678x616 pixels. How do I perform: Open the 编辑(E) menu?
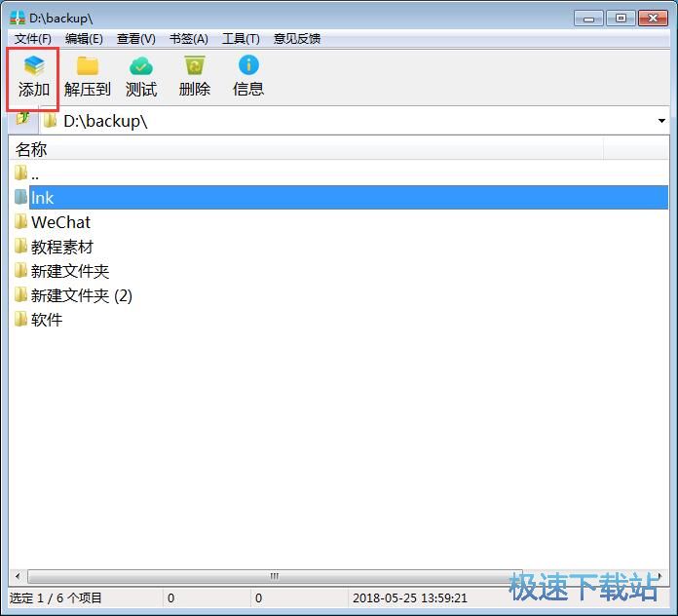tap(84, 39)
